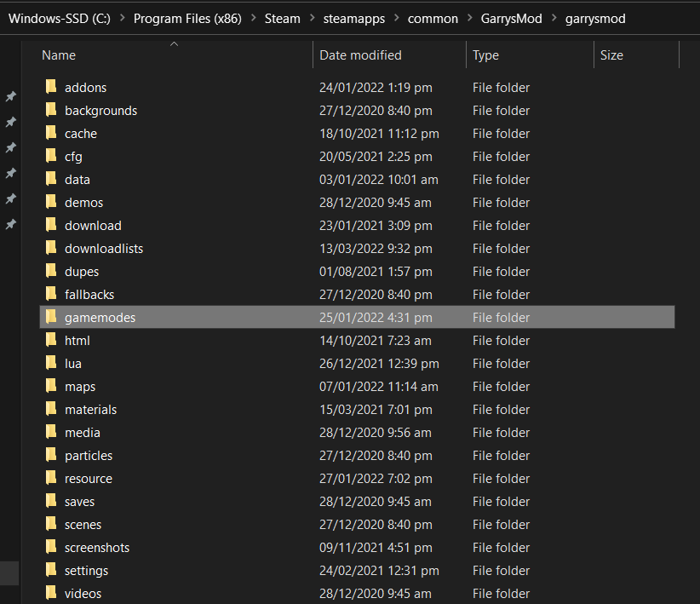Viewport: 700px width, 604px height.
Task: Click the maps folder icon
Action: (51, 386)
